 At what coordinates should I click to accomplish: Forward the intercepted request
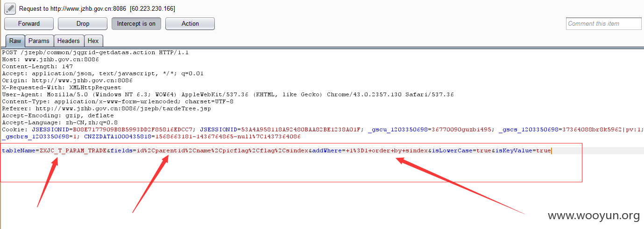click(29, 23)
